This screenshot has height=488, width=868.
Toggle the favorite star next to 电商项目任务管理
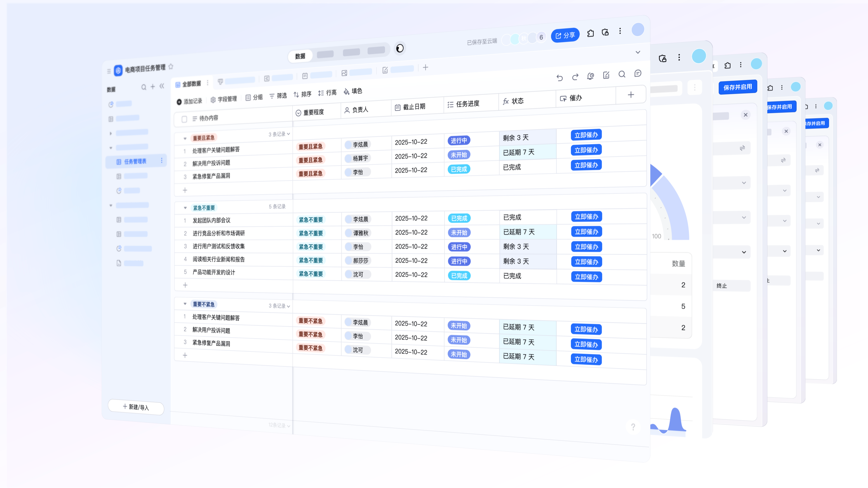coord(171,66)
